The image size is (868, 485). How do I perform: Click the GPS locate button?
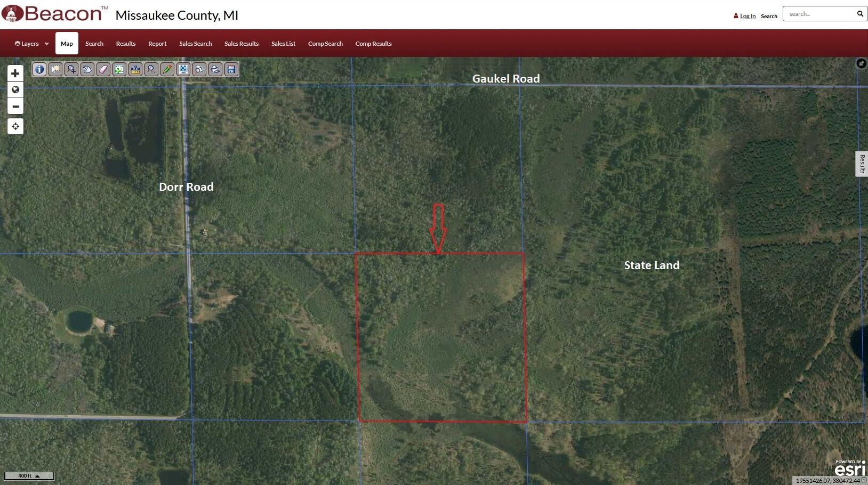(x=15, y=126)
